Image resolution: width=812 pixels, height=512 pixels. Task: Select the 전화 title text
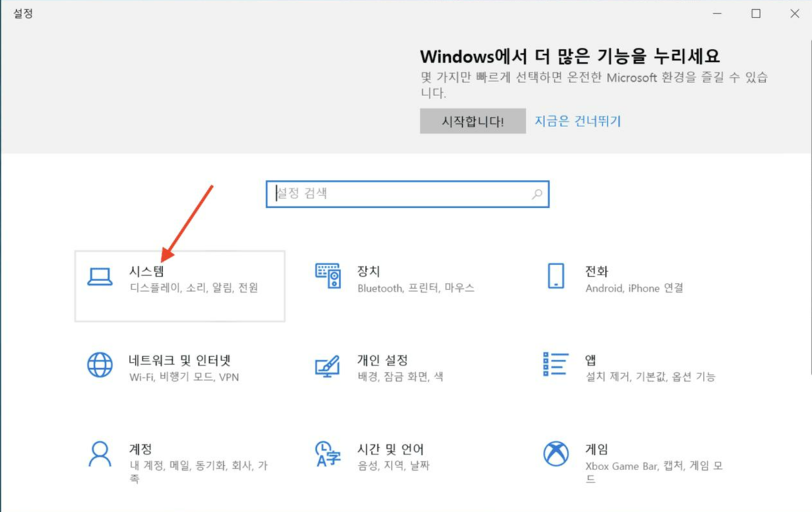(x=597, y=271)
